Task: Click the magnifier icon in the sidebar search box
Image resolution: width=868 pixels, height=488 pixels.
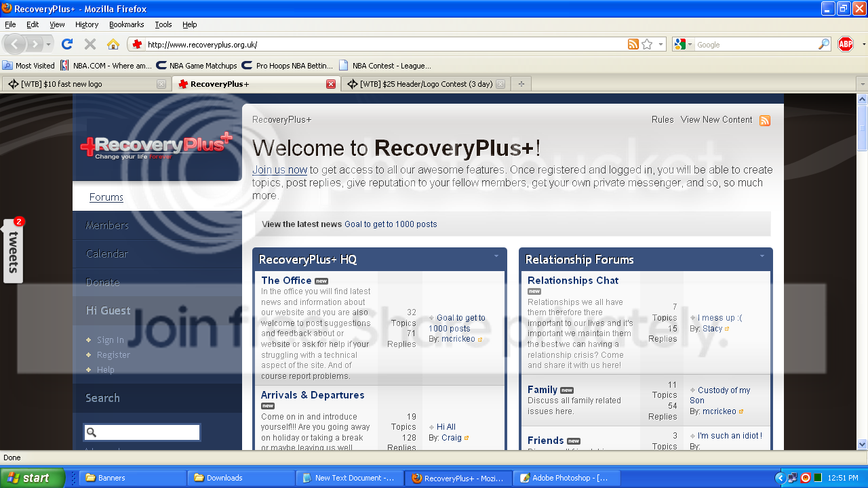Action: tap(92, 432)
